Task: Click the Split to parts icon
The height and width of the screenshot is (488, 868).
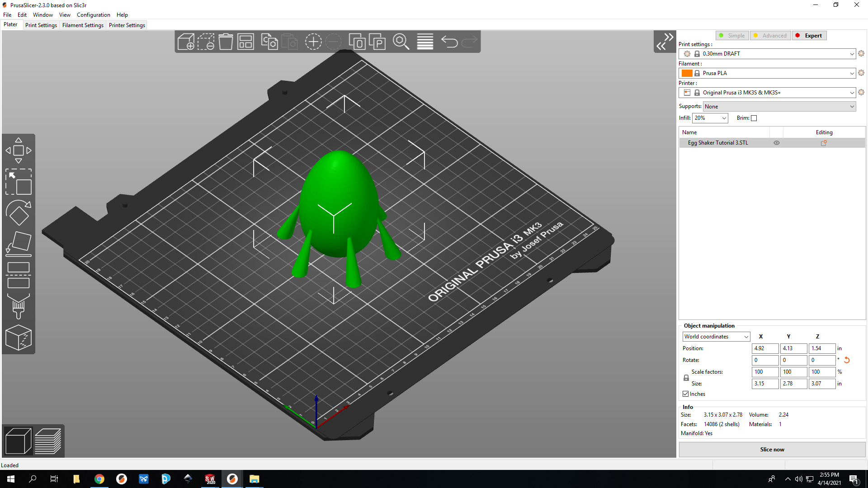Action: [377, 42]
